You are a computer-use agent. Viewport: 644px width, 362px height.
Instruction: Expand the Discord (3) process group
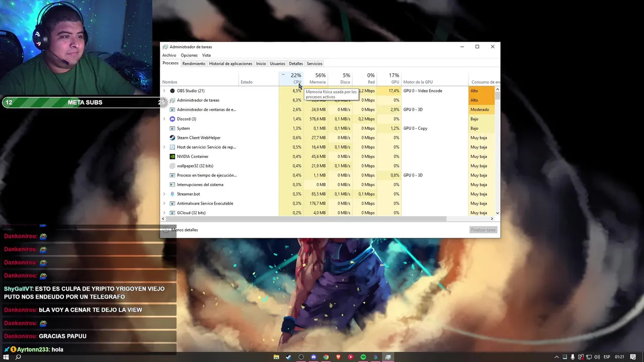click(164, 119)
